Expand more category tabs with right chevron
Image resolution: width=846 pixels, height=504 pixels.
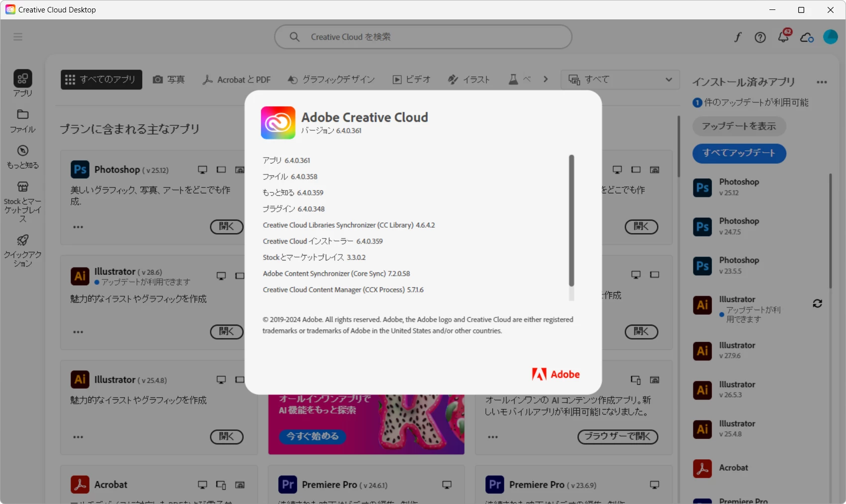(x=546, y=80)
